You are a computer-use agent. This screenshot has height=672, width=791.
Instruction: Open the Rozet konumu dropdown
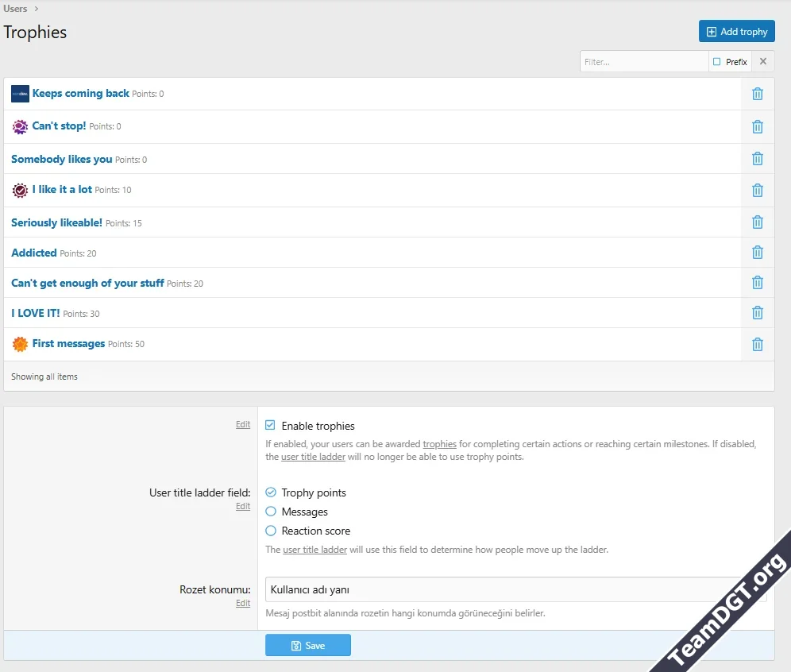[x=508, y=589]
